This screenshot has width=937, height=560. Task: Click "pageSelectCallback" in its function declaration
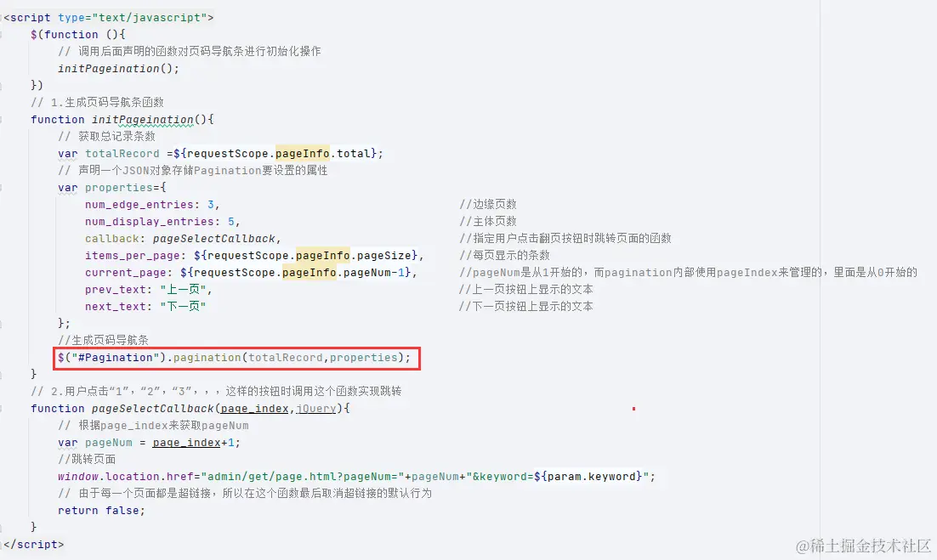click(152, 409)
